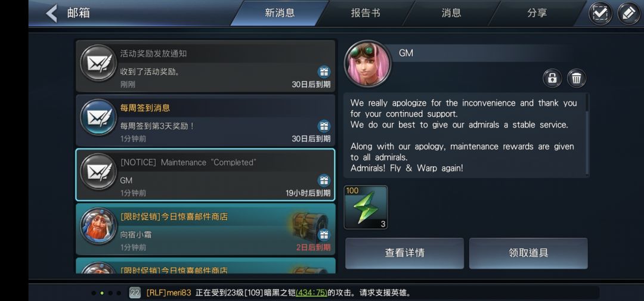Click gift icon on 每周签到消息 mail
This screenshot has height=301, width=644.
pyautogui.click(x=324, y=126)
